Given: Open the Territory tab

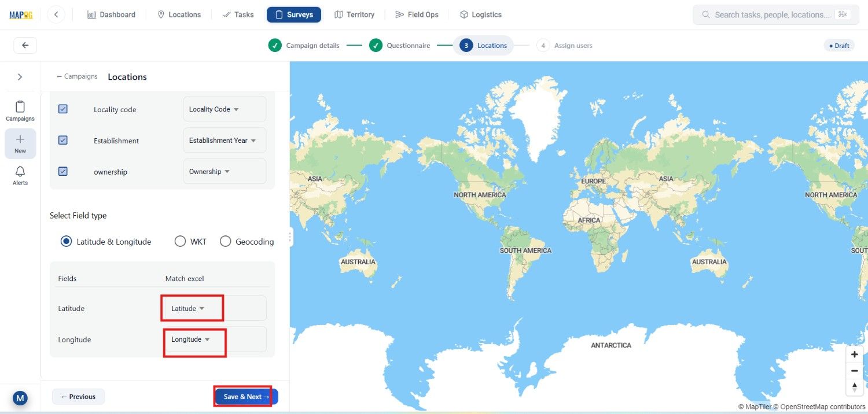Looking at the screenshot, I should point(354,14).
